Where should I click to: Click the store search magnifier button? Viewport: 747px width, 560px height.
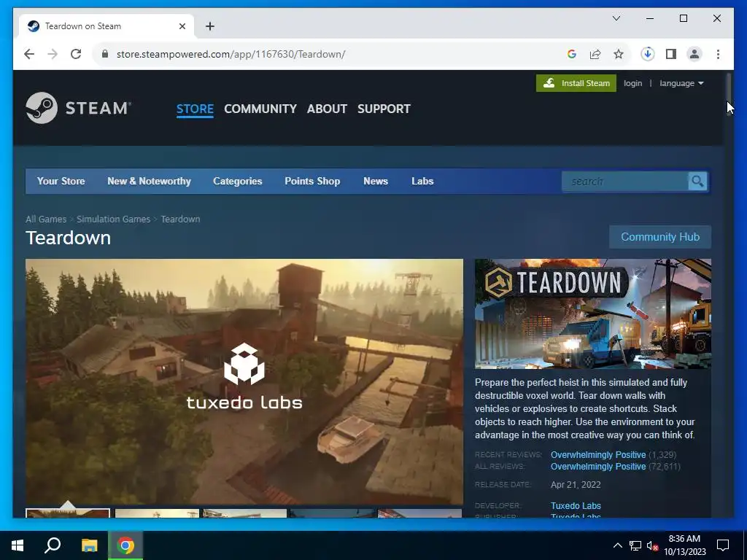pyautogui.click(x=697, y=181)
